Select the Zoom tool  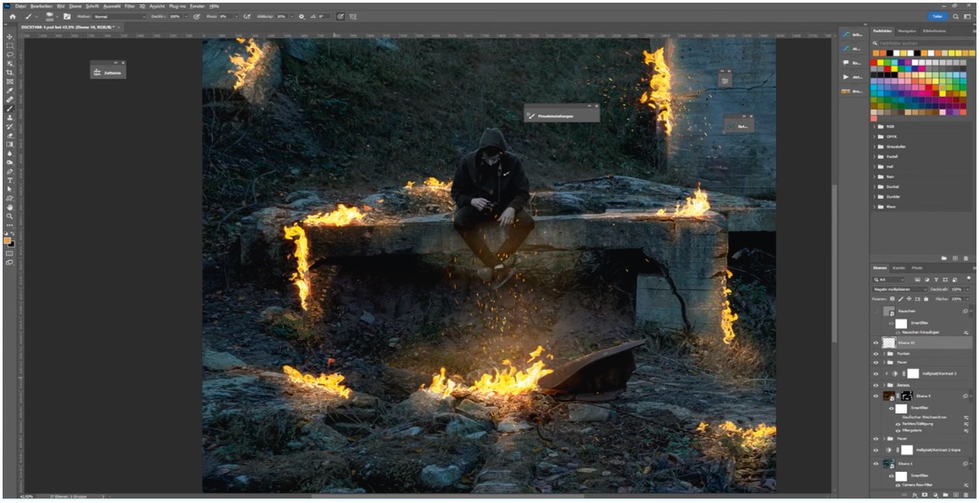pyautogui.click(x=10, y=216)
